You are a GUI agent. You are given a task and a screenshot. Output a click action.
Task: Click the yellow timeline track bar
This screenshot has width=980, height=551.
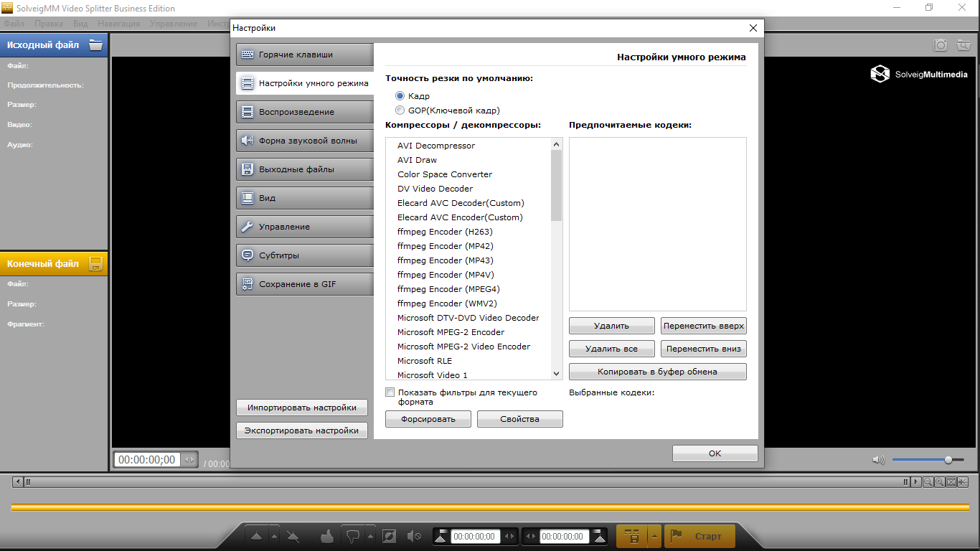(x=490, y=507)
